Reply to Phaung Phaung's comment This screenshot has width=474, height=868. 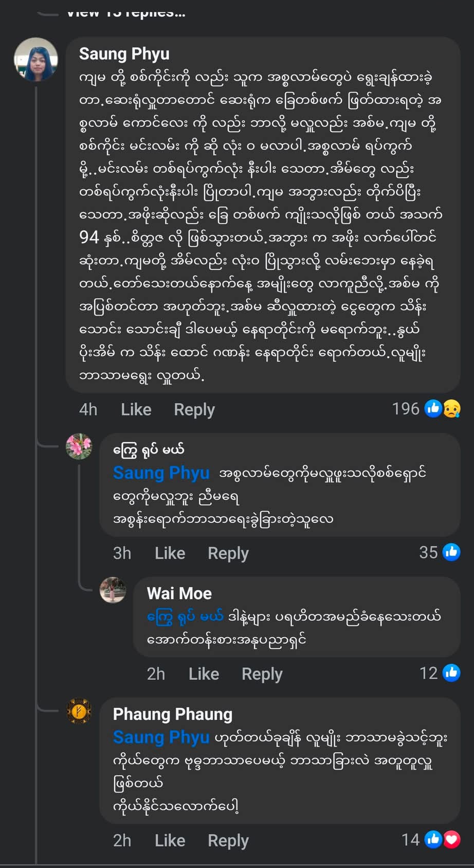pos(228,840)
